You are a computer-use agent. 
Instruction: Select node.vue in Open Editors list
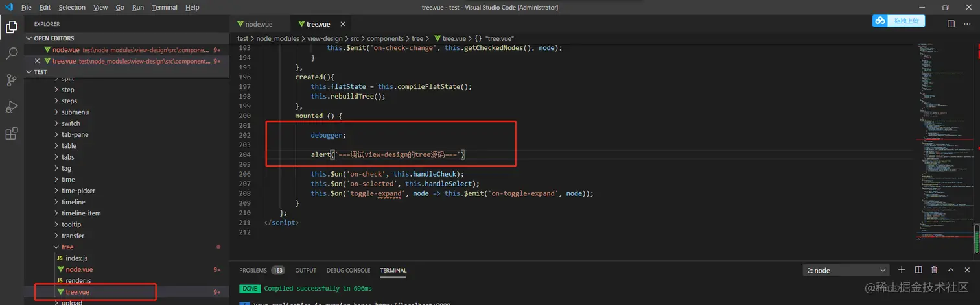coord(127,49)
